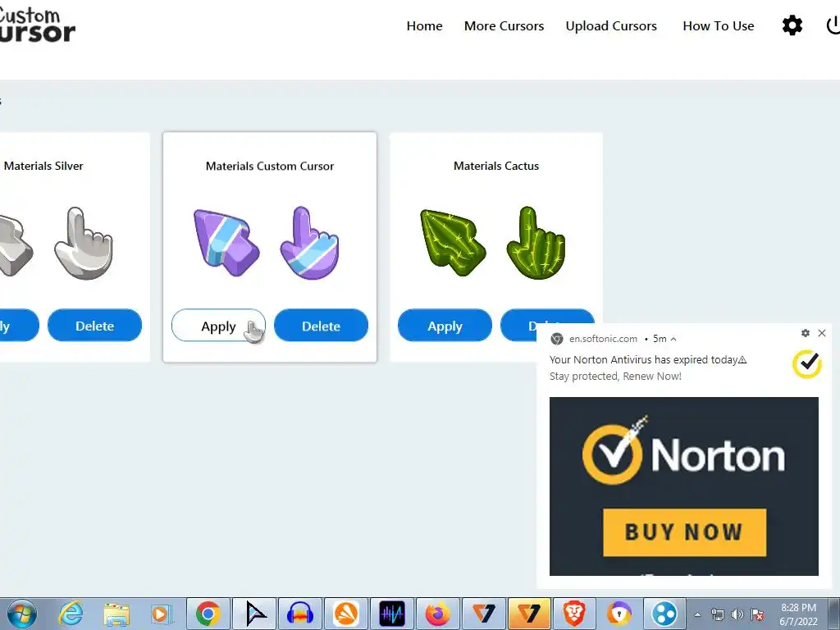Screen dimensions: 840x630
Task: Apply the Materials Custom Cursor pack
Action: [218, 325]
